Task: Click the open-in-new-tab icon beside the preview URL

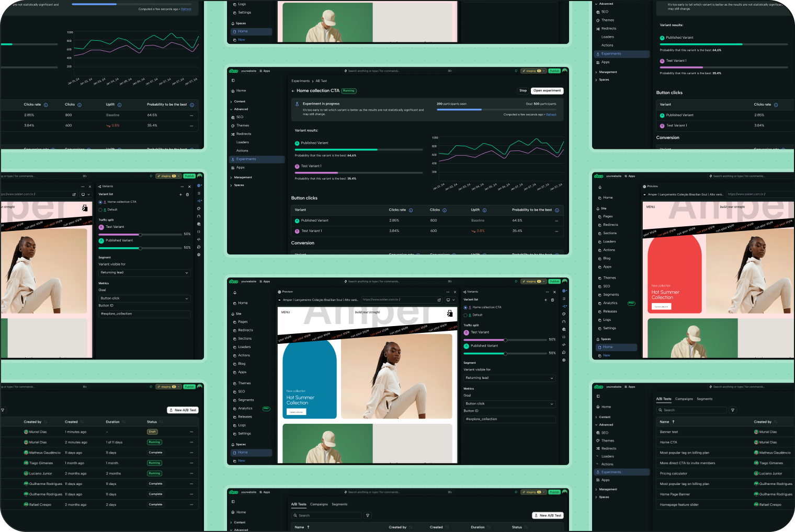Action: (439, 300)
